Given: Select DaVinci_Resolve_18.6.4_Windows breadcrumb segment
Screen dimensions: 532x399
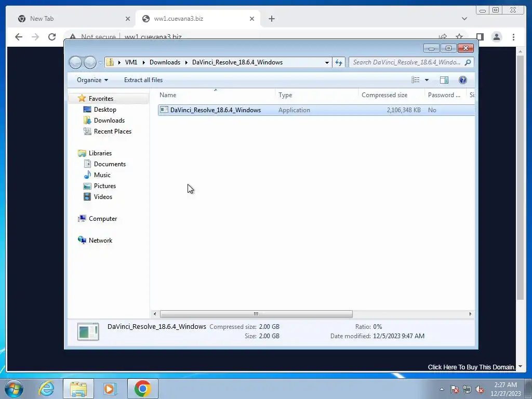Looking at the screenshot, I should [x=237, y=62].
